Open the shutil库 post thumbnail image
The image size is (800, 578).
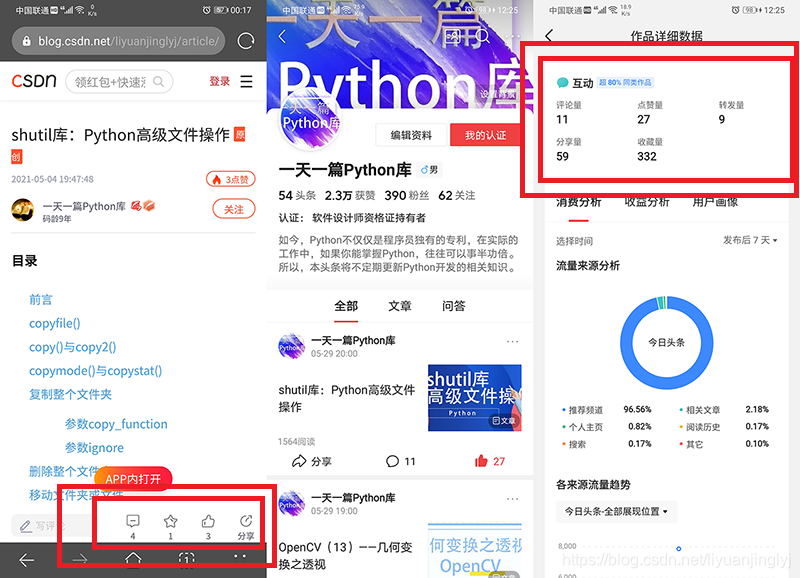pyautogui.click(x=474, y=398)
